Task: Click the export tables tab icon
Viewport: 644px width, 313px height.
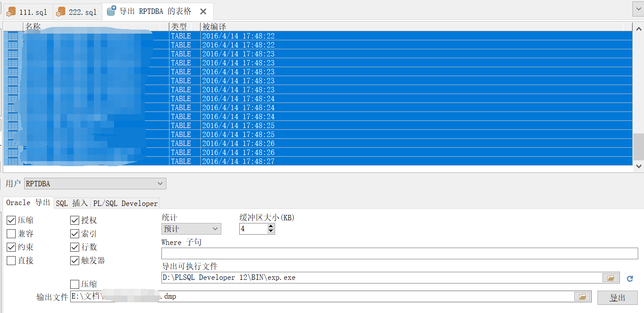Action: [111, 11]
